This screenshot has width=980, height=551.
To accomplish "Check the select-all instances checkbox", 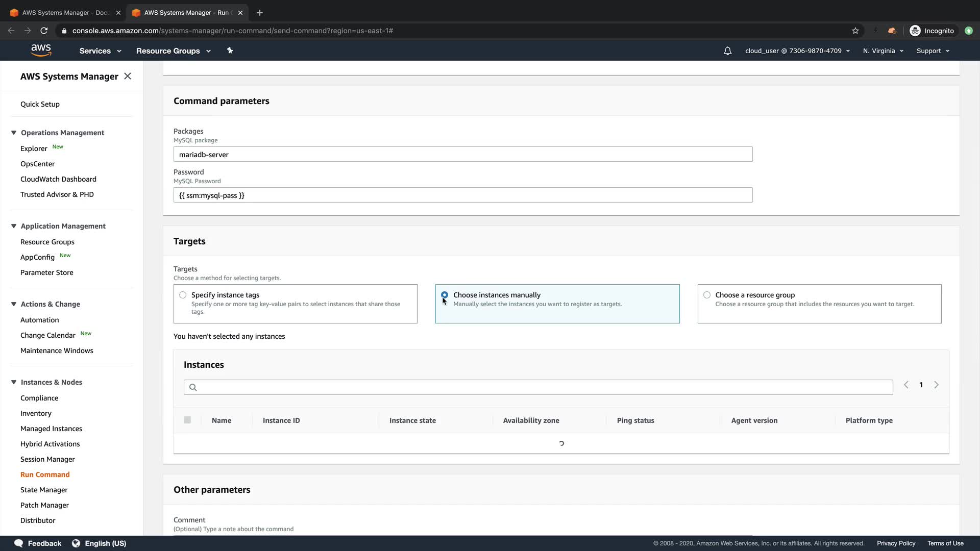I will 187,420.
